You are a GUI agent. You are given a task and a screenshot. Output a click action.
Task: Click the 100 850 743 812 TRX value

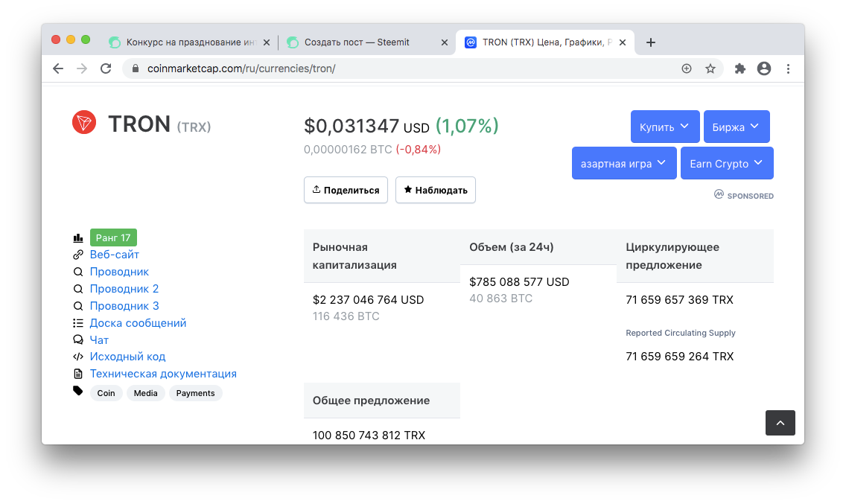coord(369,435)
